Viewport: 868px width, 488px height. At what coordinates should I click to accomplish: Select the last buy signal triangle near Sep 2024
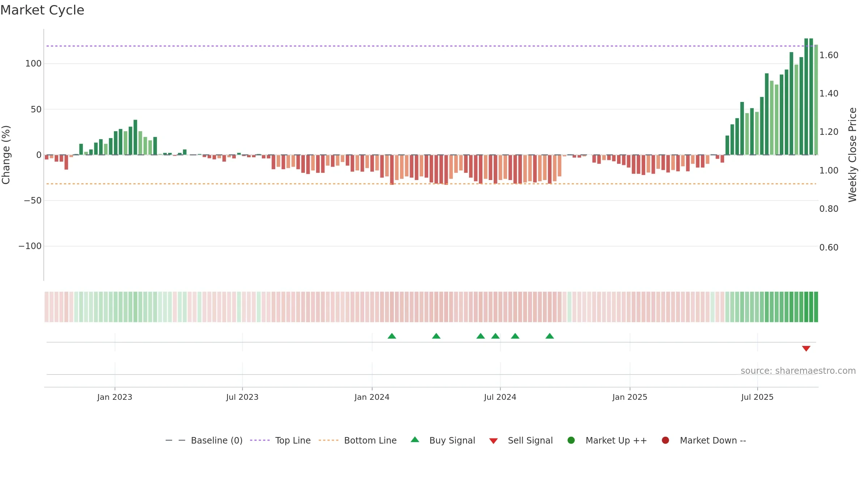click(550, 336)
